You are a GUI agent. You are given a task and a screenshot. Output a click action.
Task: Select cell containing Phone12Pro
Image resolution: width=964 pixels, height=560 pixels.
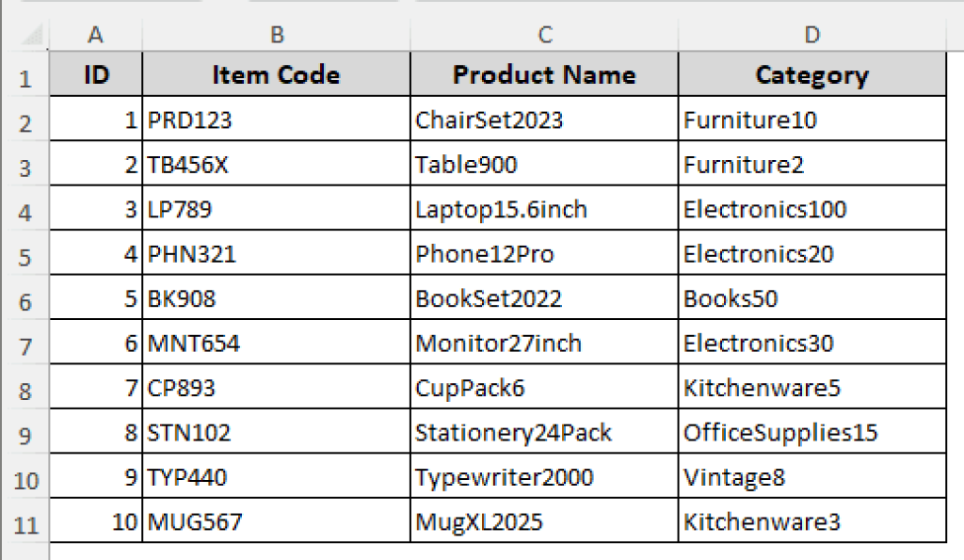(x=544, y=254)
